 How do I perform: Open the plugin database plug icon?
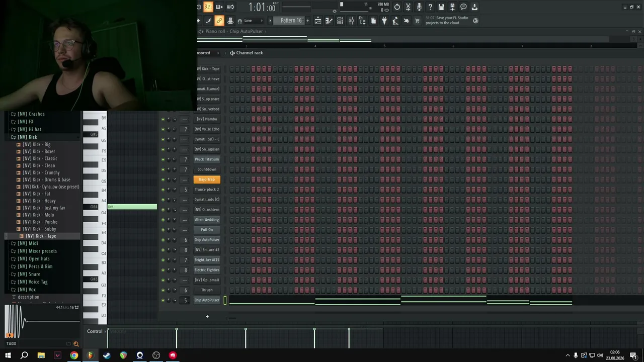click(x=384, y=21)
